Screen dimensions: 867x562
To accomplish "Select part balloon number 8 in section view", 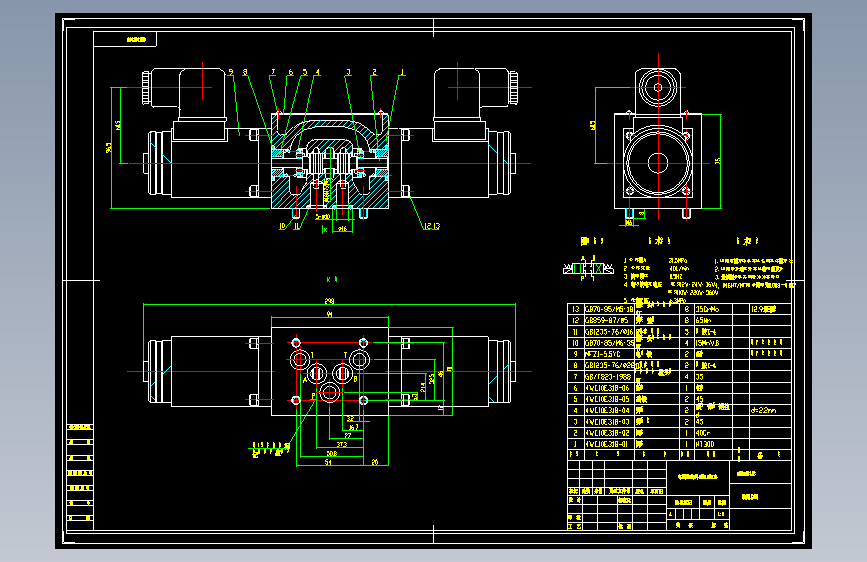I will pyautogui.click(x=245, y=72).
